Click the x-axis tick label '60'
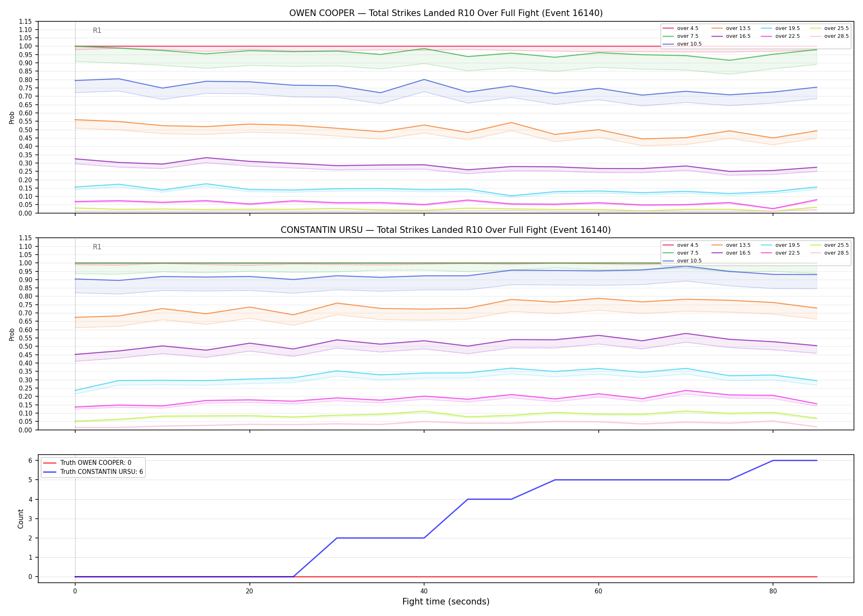The width and height of the screenshot is (863, 616). (x=598, y=591)
